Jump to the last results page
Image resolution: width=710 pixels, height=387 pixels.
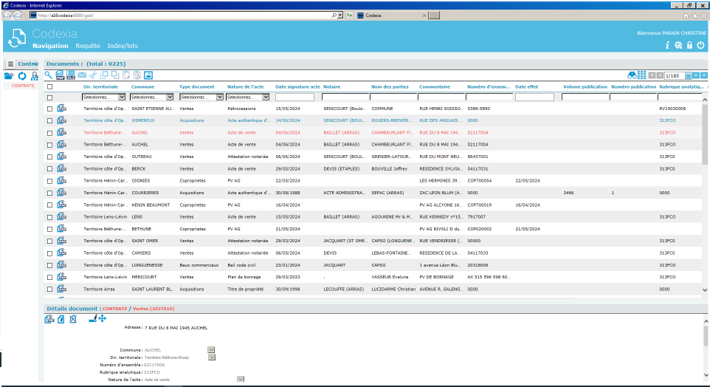pos(704,76)
